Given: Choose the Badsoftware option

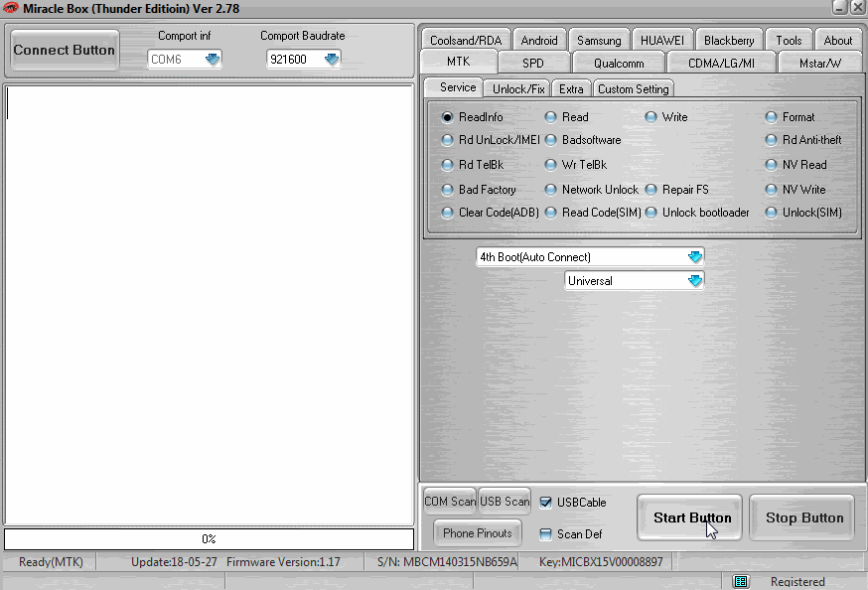Looking at the screenshot, I should pyautogui.click(x=550, y=141).
